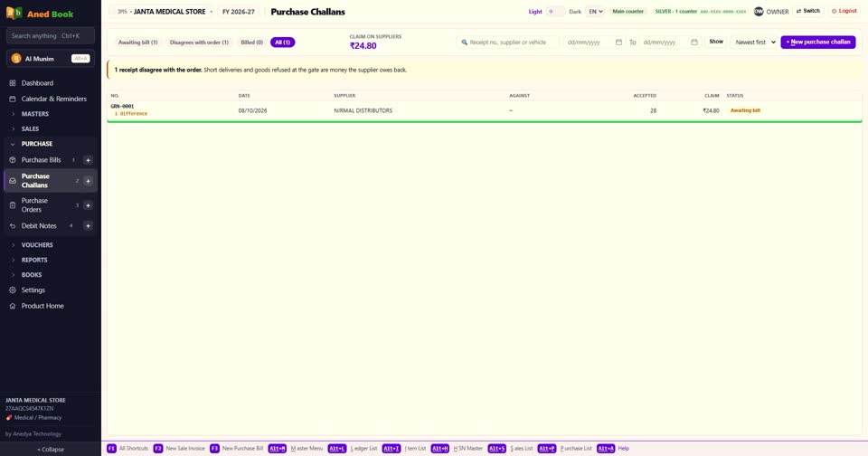Click the Purchase Orders sidebar icon
Screen dimensions: 868x456
(x=13, y=205)
